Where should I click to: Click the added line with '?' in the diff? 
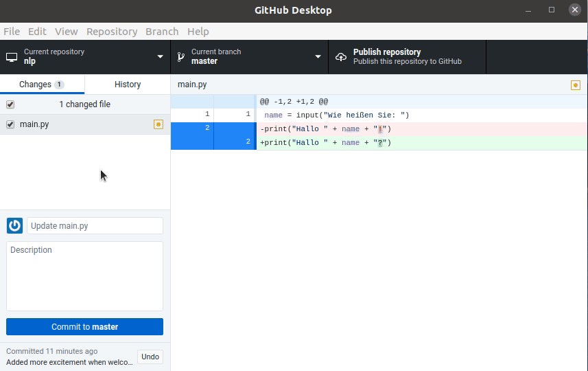(325, 143)
